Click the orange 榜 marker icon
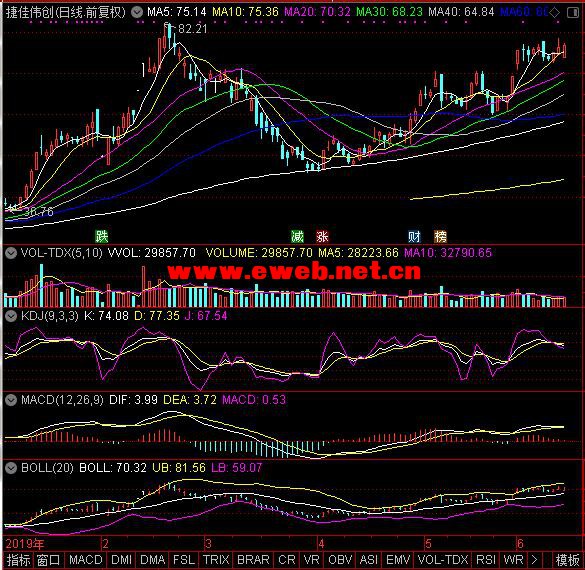Screen dimensions: 585x570 [440, 236]
